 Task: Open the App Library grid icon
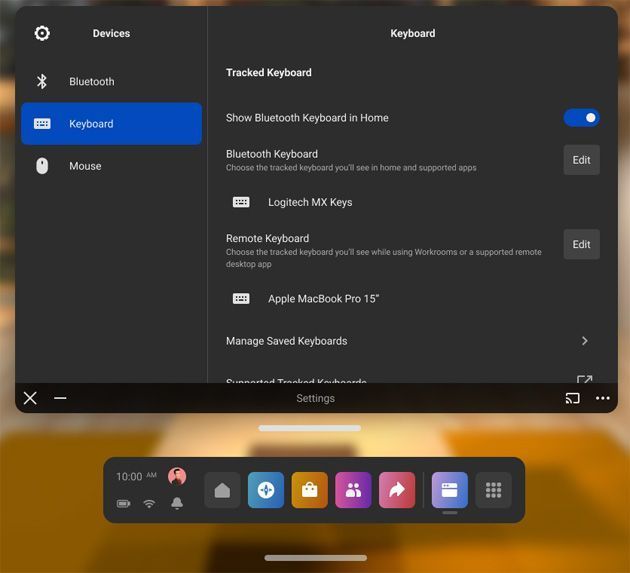(x=493, y=490)
